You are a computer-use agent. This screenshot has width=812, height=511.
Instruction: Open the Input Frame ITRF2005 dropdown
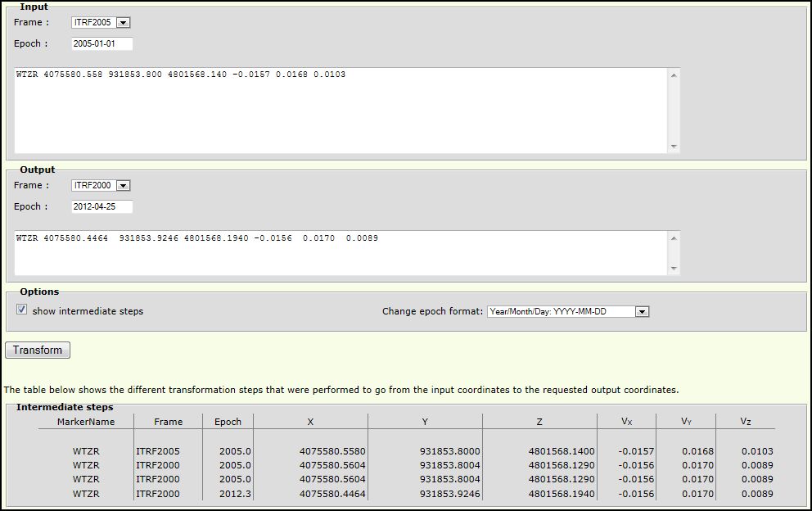coord(101,23)
